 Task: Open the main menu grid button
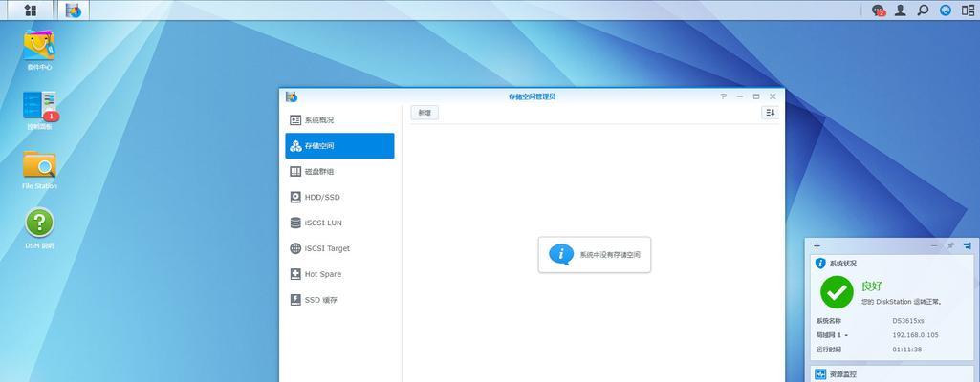[30, 11]
